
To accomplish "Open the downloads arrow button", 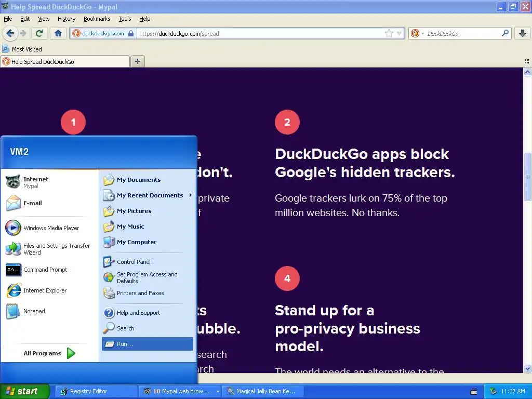I will click(523, 33).
